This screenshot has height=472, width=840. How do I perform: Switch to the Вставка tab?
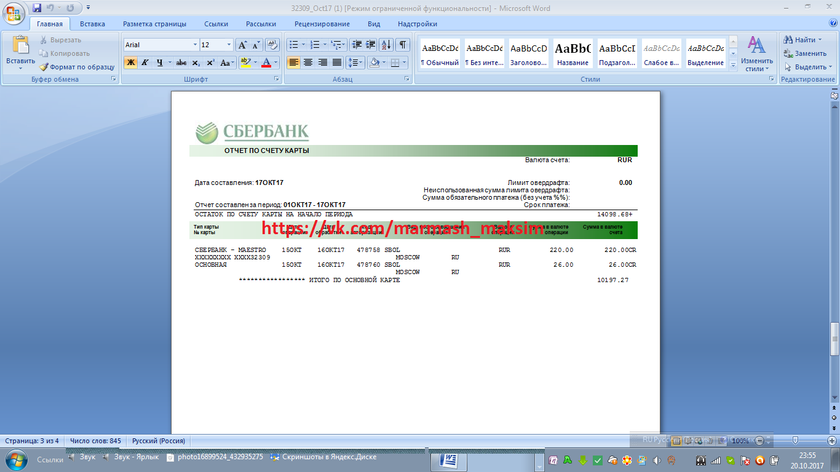tap(92, 24)
